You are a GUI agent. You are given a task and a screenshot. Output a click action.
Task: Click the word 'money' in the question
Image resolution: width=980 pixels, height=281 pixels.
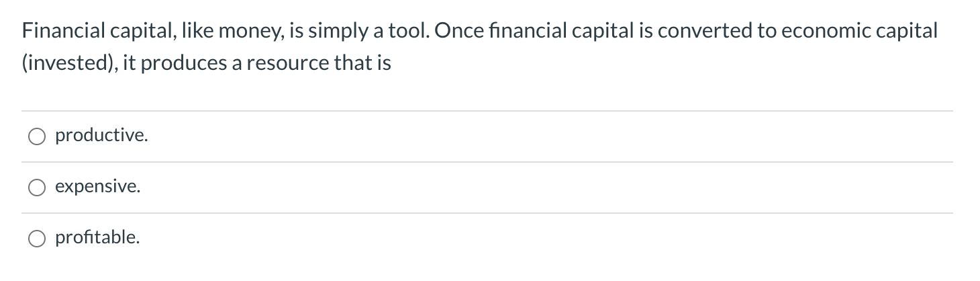click(x=244, y=31)
